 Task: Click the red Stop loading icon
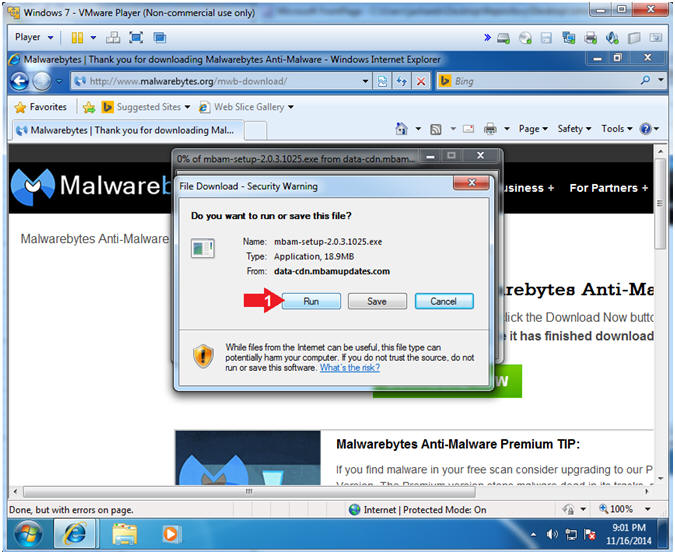(x=421, y=81)
